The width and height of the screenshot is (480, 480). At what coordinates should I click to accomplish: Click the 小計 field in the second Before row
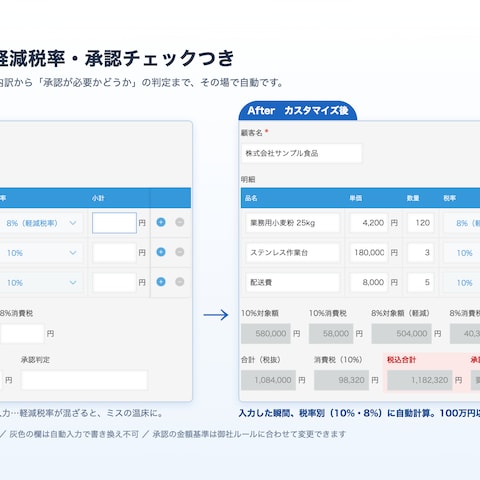pyautogui.click(x=114, y=253)
